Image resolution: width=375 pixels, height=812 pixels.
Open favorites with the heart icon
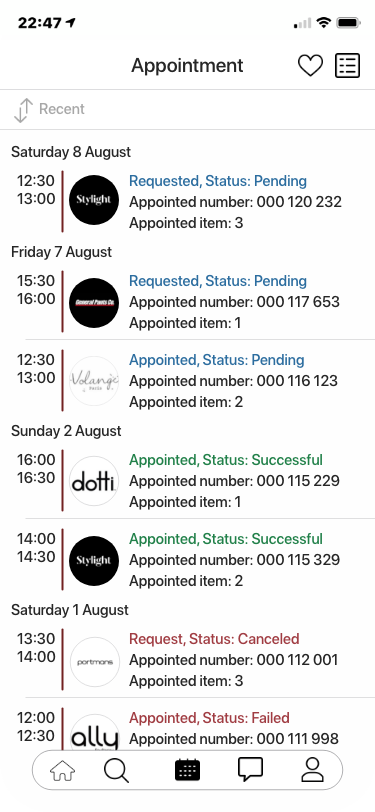click(310, 66)
